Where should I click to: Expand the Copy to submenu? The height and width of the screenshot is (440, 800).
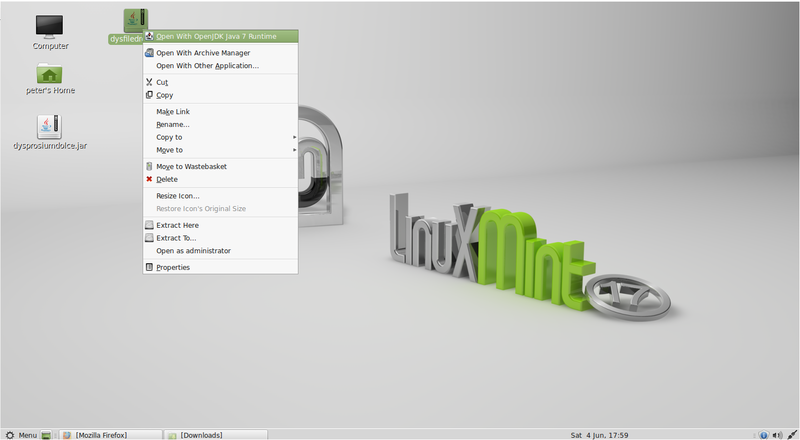(x=220, y=137)
